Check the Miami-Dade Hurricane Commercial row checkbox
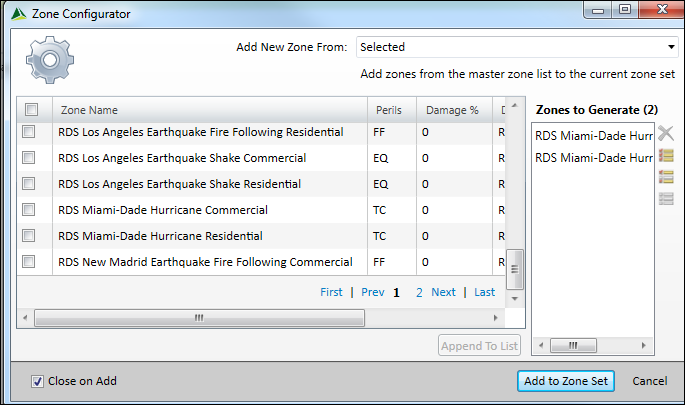Screen dimensions: 685x405 (29, 210)
